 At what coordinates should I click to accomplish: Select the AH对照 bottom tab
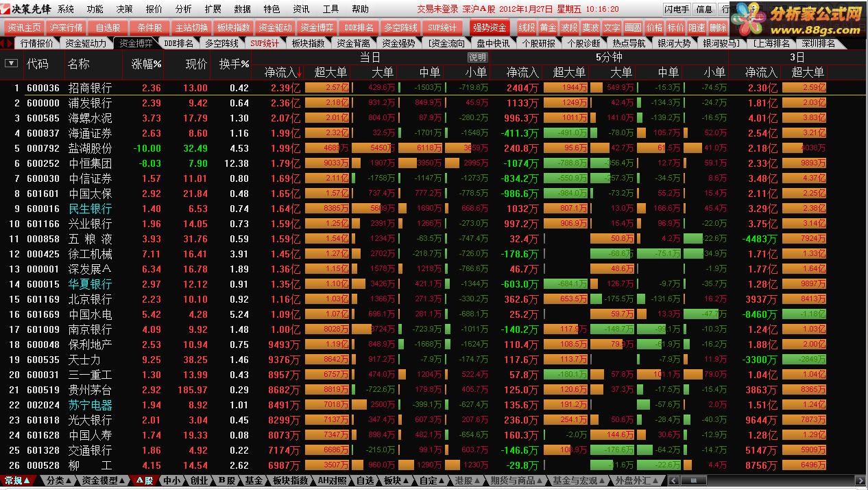[332, 480]
